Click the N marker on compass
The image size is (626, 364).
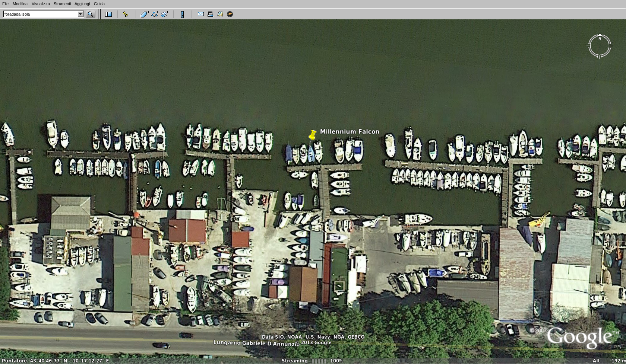[x=600, y=38]
